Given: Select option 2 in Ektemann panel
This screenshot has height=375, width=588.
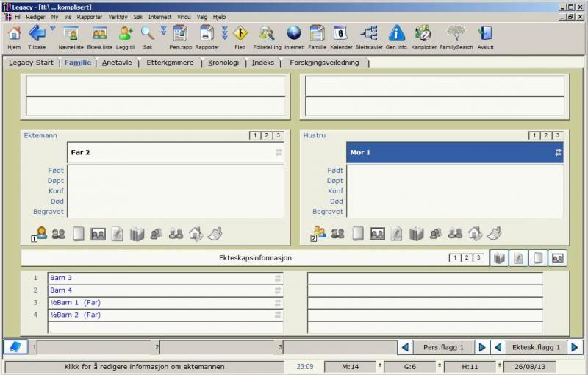Looking at the screenshot, I should click(266, 135).
